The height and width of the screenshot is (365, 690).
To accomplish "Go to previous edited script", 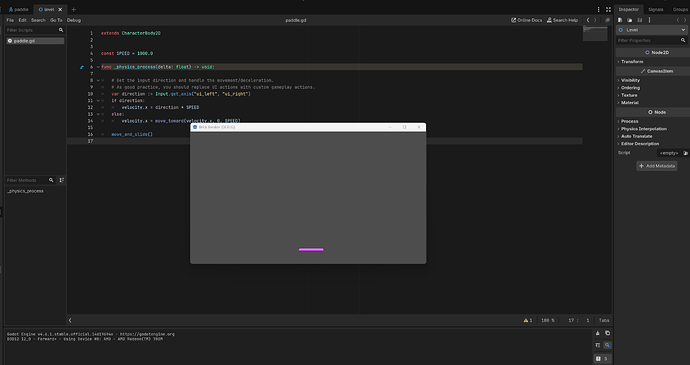I will (x=588, y=20).
